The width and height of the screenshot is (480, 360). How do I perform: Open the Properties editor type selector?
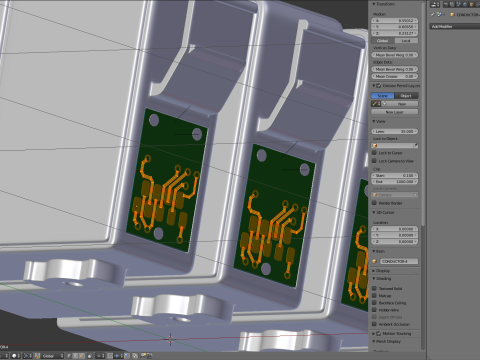(x=435, y=5)
